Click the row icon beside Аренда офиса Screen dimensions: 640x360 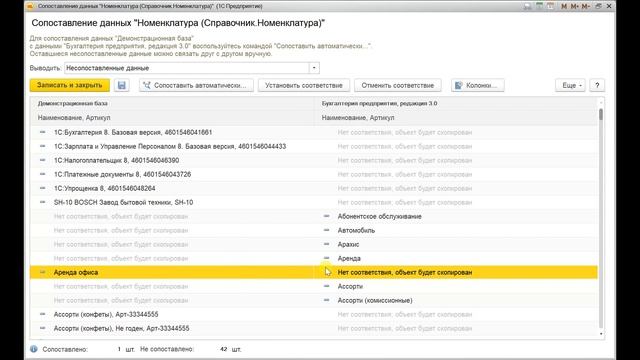[x=42, y=272]
